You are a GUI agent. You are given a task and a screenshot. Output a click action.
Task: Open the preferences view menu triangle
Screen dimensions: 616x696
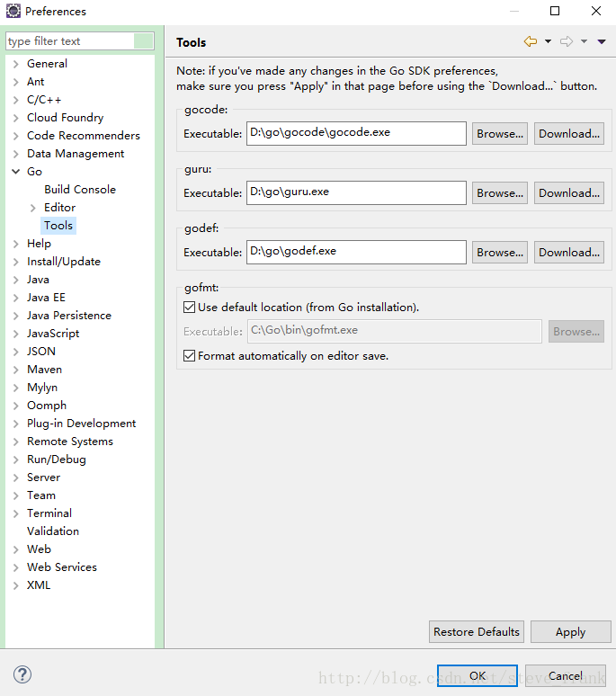point(602,41)
